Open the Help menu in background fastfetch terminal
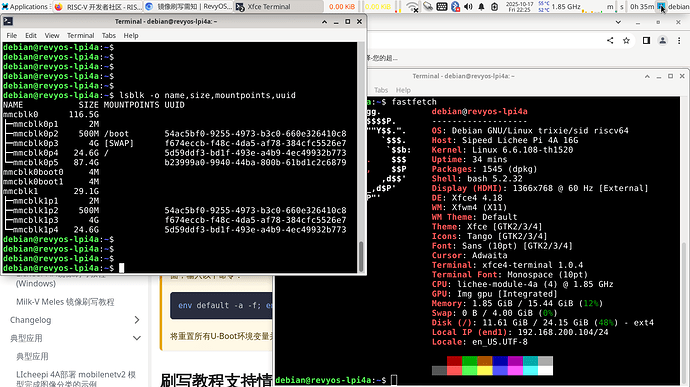The height and width of the screenshot is (387, 690). click(403, 90)
